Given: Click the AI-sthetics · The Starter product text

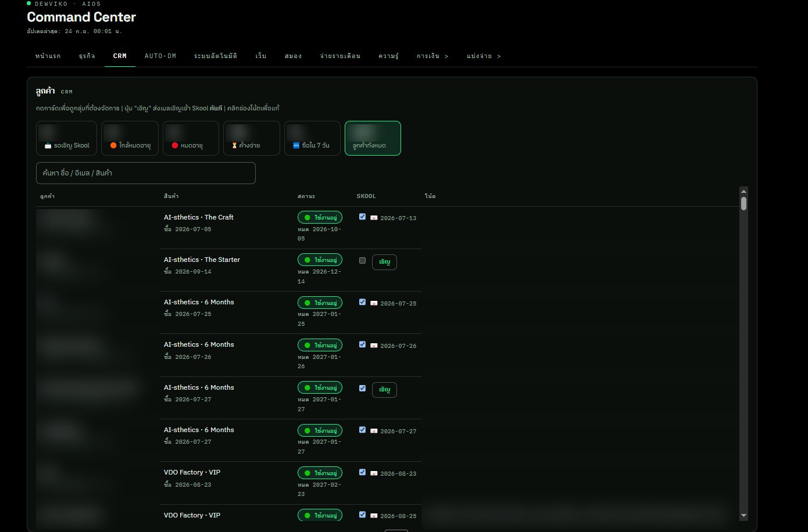Looking at the screenshot, I should pyautogui.click(x=202, y=260).
